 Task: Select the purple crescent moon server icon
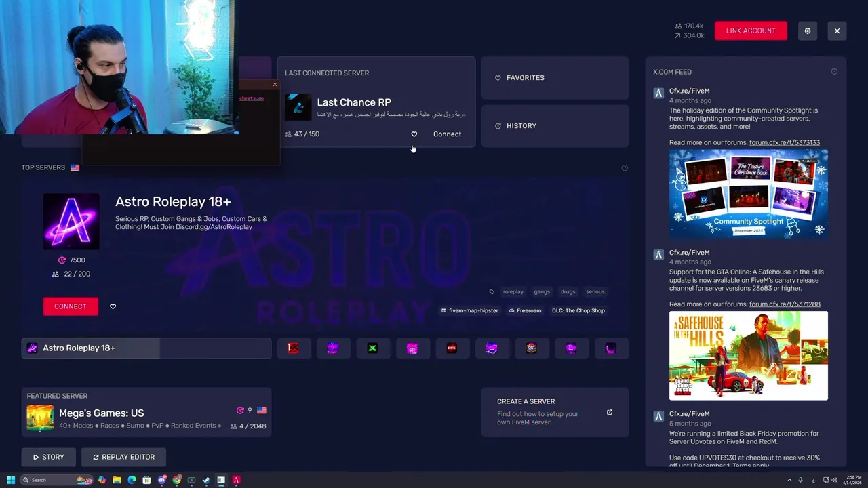point(610,348)
